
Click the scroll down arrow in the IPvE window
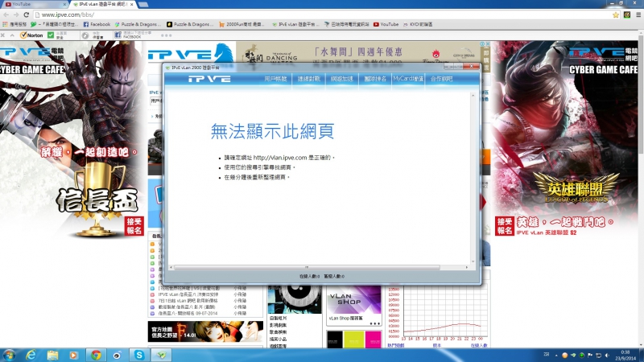pos(473,261)
